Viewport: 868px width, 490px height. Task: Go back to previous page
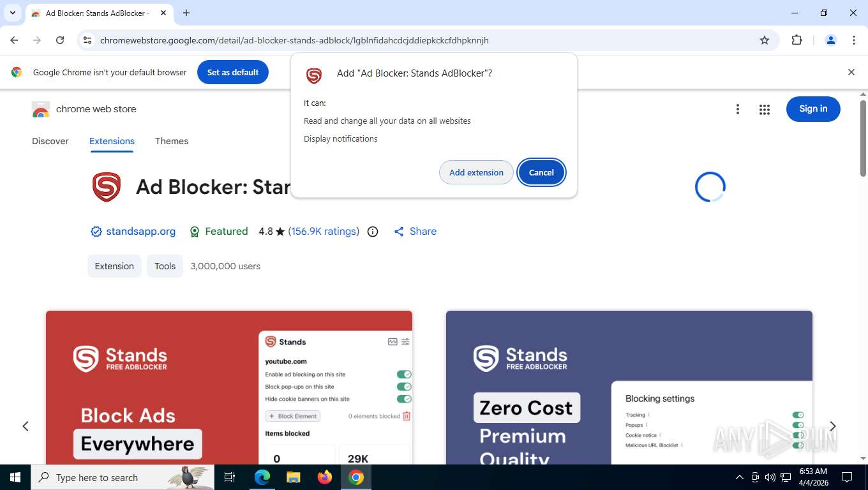point(14,40)
